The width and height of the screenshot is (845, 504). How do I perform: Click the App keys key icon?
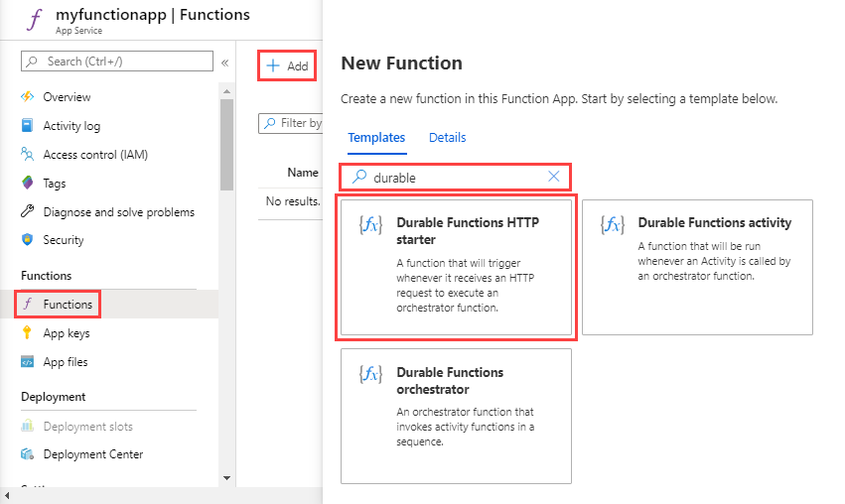(28, 333)
